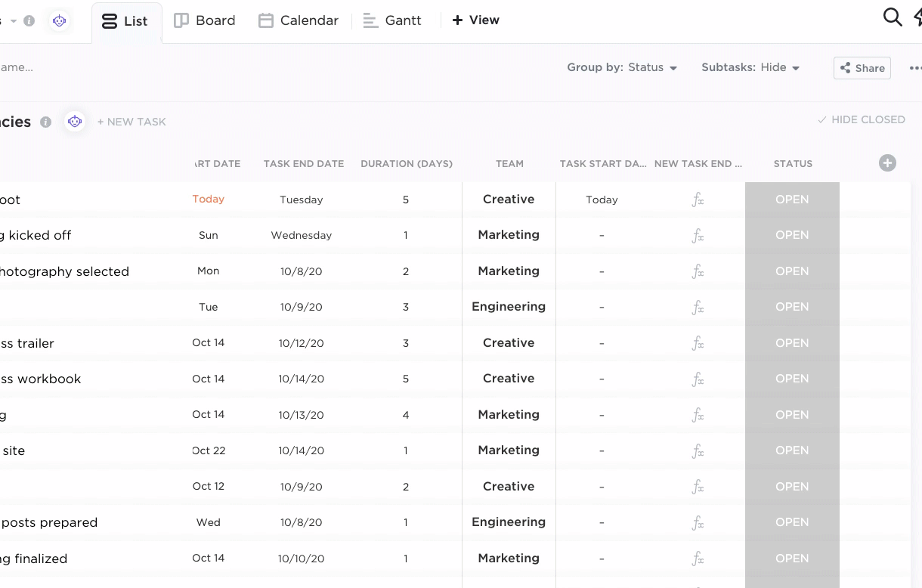Click the formula icon in the Engineering Tue row
Screen dimensions: 922x588
tap(698, 307)
